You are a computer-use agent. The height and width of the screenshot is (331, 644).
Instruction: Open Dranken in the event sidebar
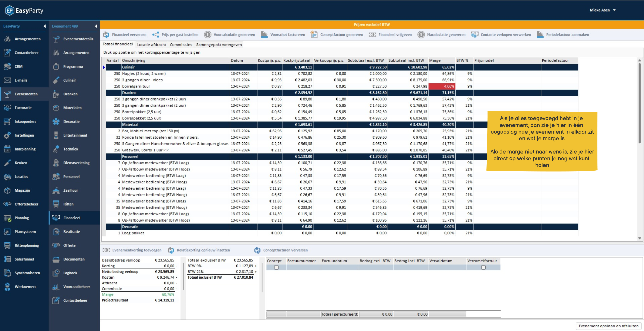[x=74, y=94]
